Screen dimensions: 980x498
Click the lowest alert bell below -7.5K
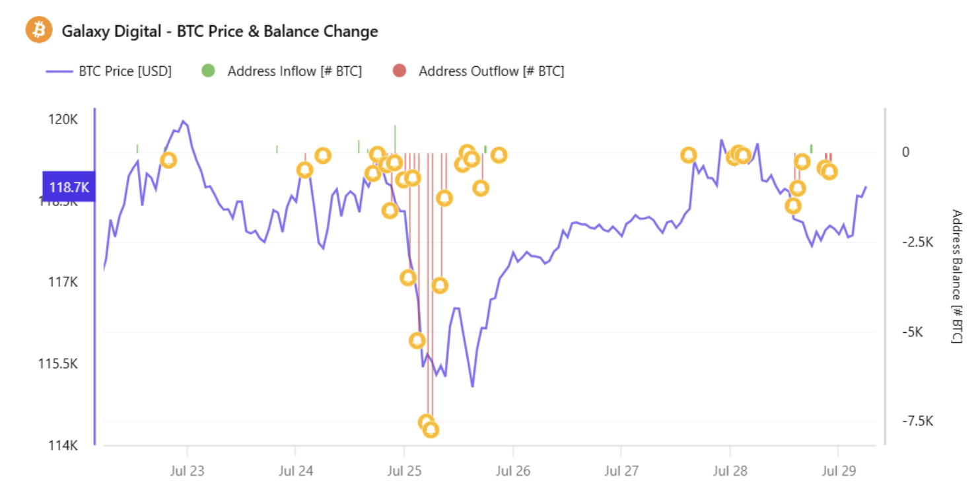(431, 430)
